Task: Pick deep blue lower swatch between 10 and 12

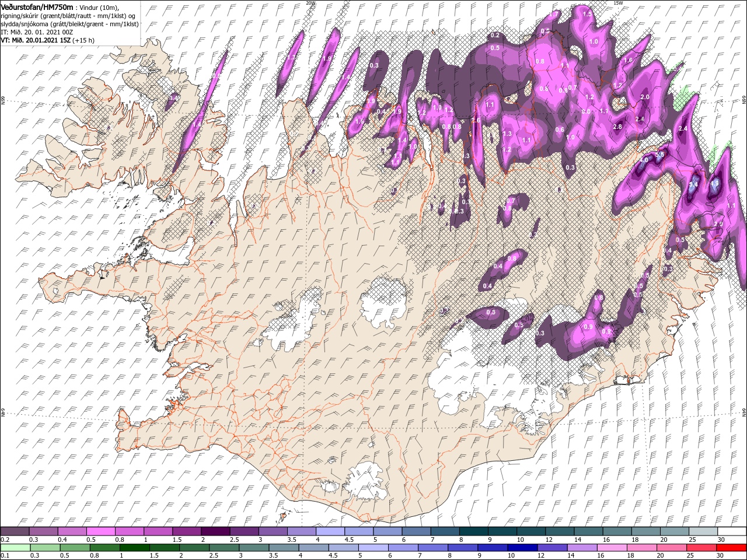Action: 523,547
